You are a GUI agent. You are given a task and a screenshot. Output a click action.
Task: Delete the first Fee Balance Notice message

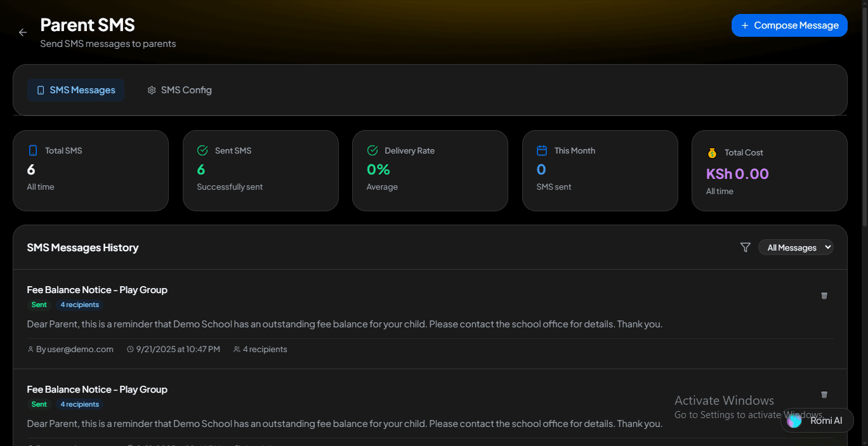824,296
